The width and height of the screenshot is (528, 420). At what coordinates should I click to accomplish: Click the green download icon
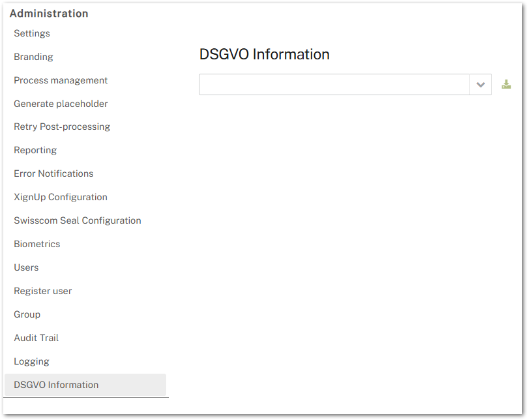pos(506,85)
